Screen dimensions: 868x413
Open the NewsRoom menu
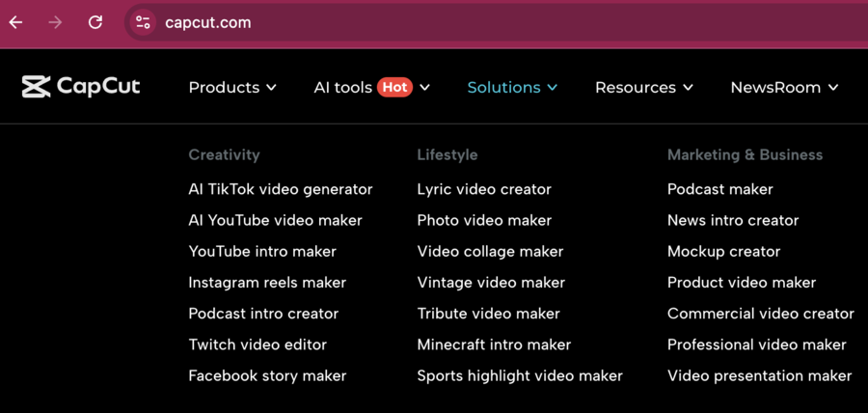pyautogui.click(x=784, y=87)
